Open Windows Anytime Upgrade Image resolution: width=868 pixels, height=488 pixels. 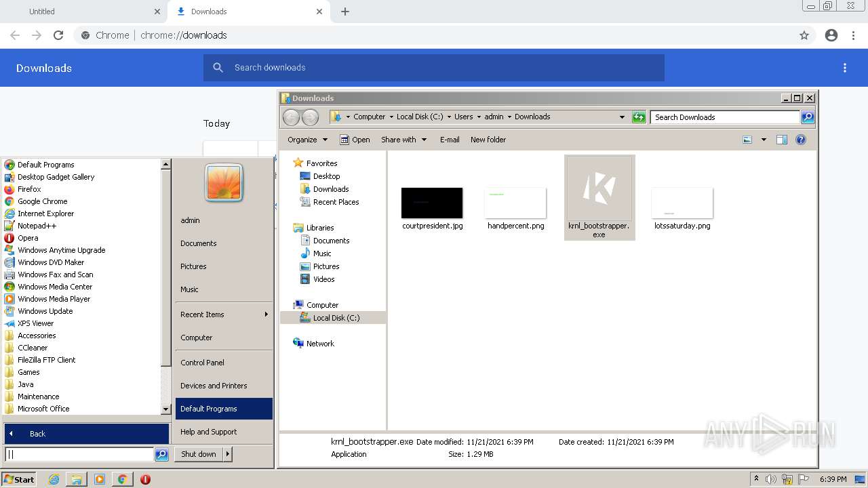[x=61, y=250]
